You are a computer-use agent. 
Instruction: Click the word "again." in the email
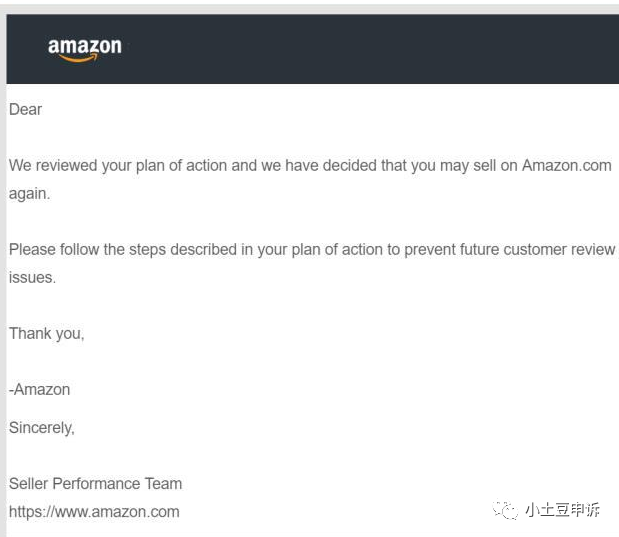(30, 193)
